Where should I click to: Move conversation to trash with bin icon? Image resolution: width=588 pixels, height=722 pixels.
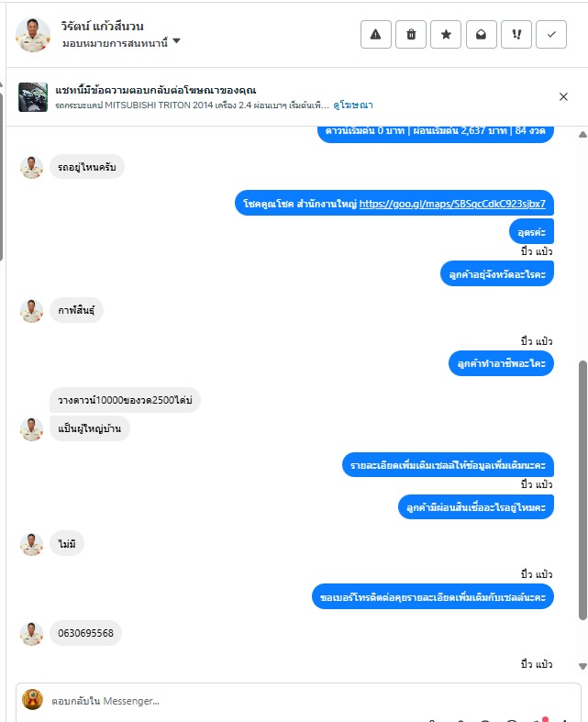411,34
